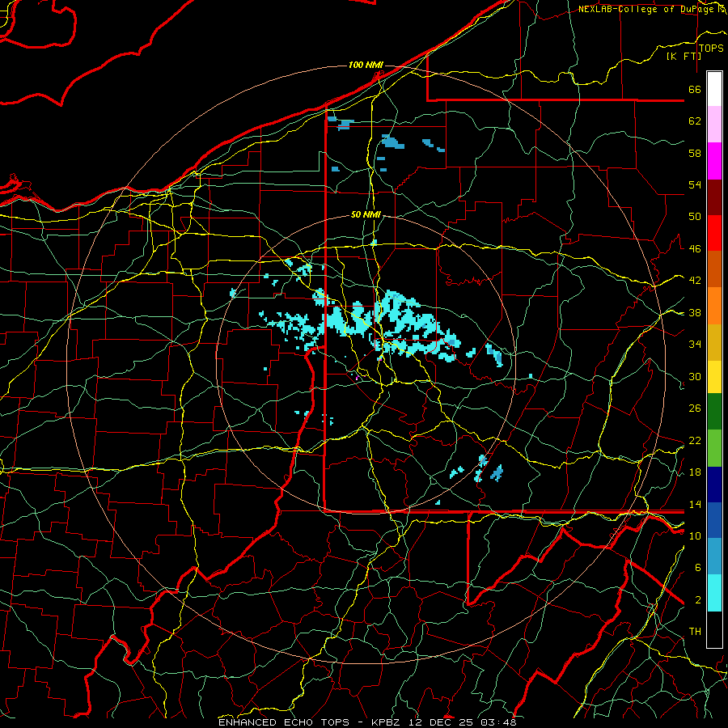Click the '54' legend value

tap(695, 184)
